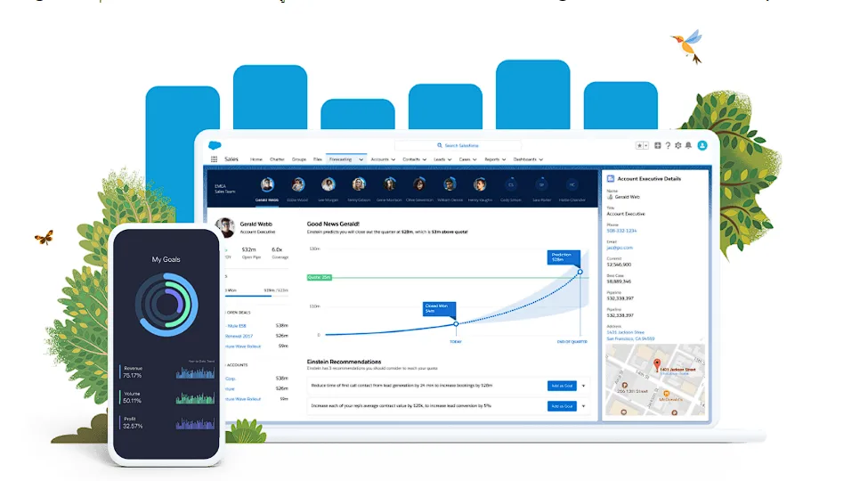The width and height of the screenshot is (868, 481).
Task: Open the Files tab
Action: [x=318, y=159]
